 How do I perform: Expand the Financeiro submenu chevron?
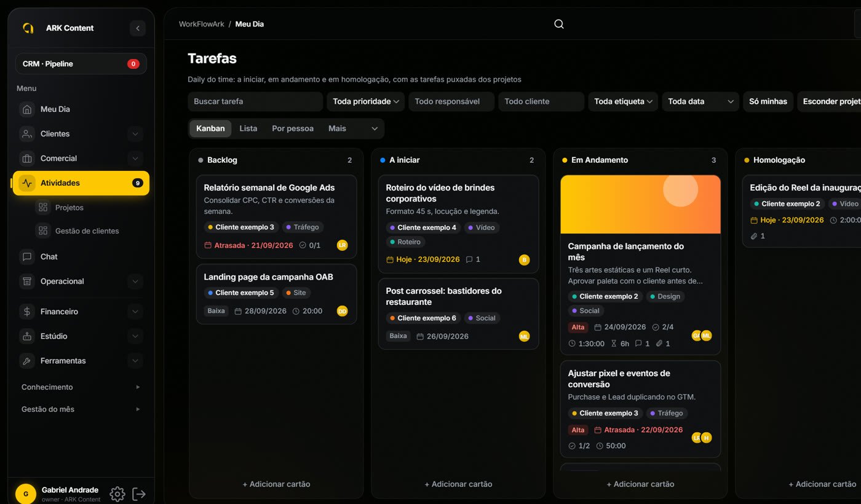click(x=135, y=312)
